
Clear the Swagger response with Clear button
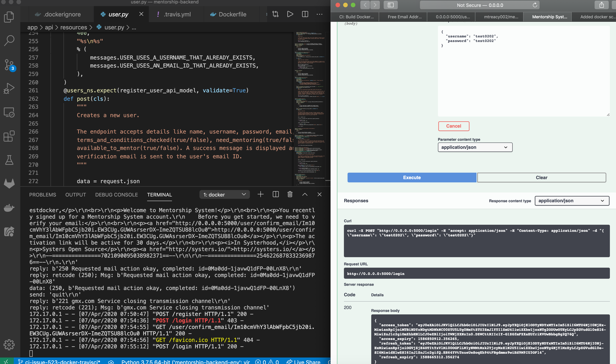tap(541, 177)
